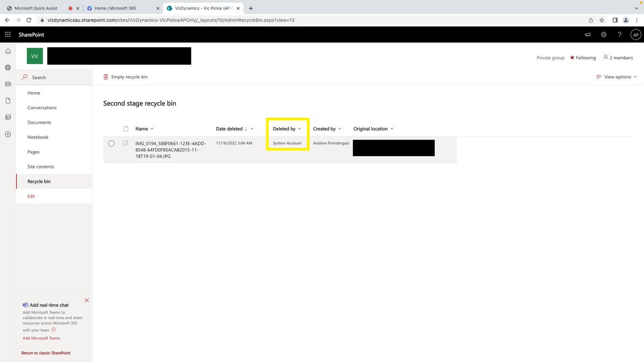
Task: Click the browser back arrow
Action: [x=8, y=20]
